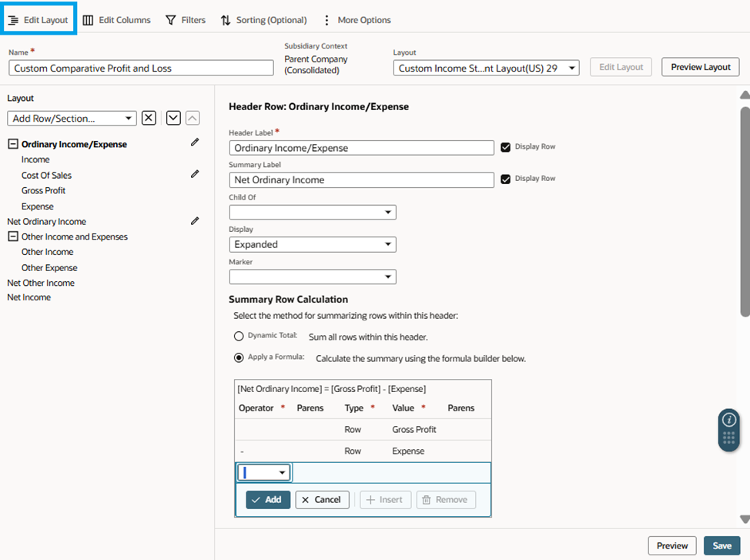Click the X delete row icon in Layout
750x560 pixels.
click(149, 118)
